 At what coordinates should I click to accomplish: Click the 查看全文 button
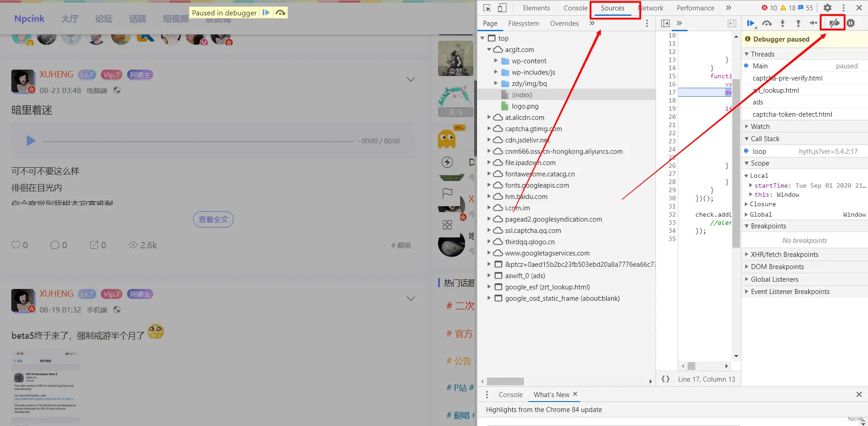[x=213, y=219]
